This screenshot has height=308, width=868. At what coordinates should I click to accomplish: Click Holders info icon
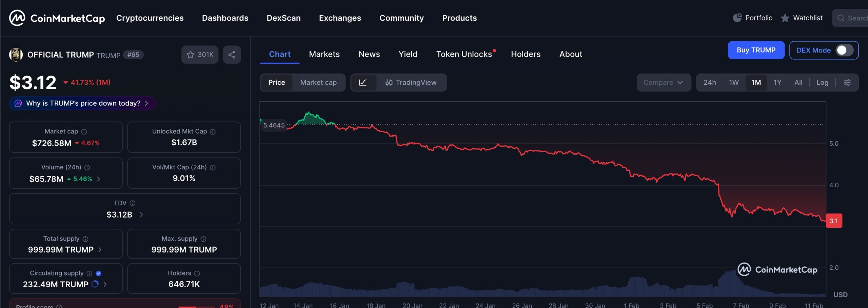(197, 273)
